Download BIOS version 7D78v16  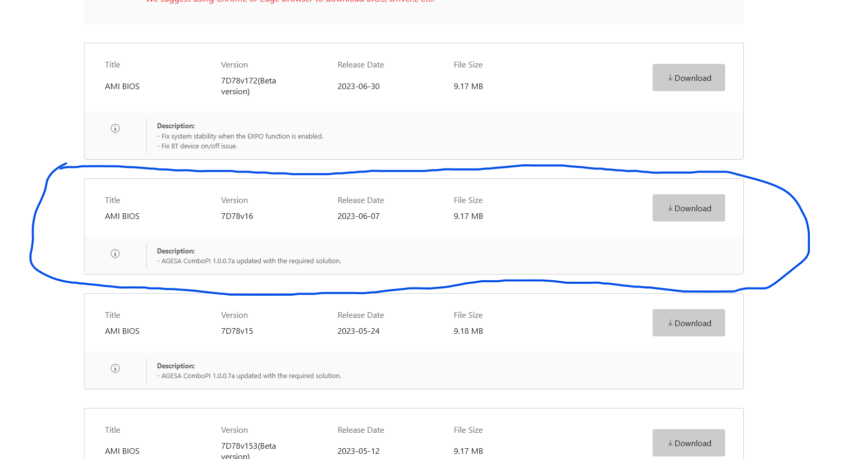689,208
